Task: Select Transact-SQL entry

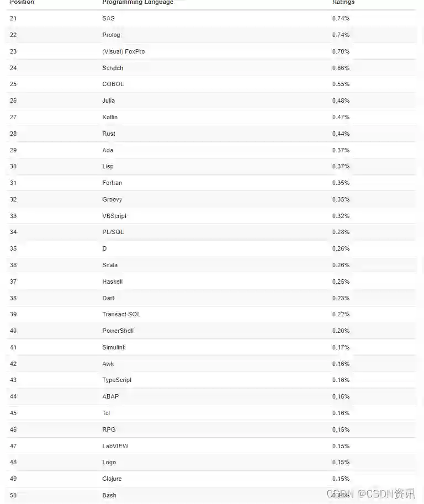Action: [121, 314]
